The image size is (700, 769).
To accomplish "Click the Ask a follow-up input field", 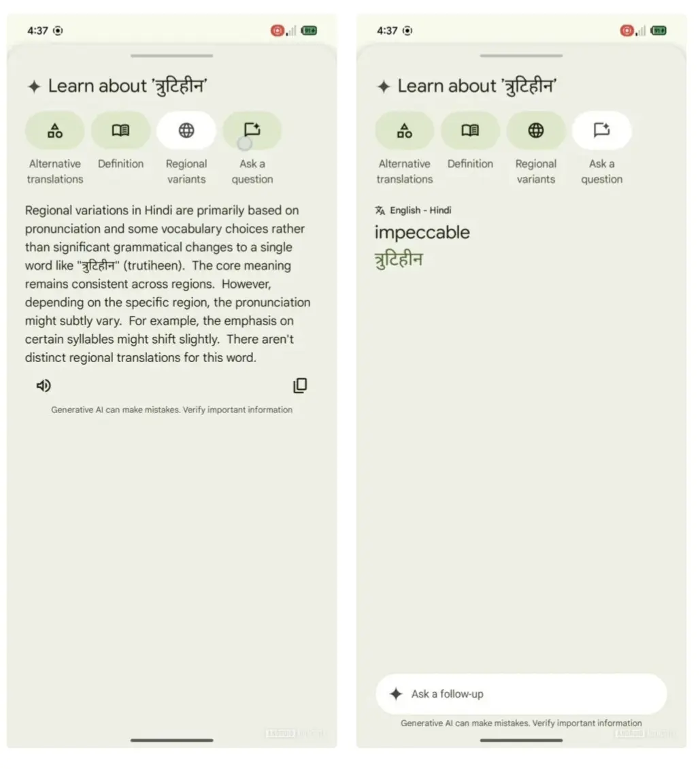I will (521, 694).
